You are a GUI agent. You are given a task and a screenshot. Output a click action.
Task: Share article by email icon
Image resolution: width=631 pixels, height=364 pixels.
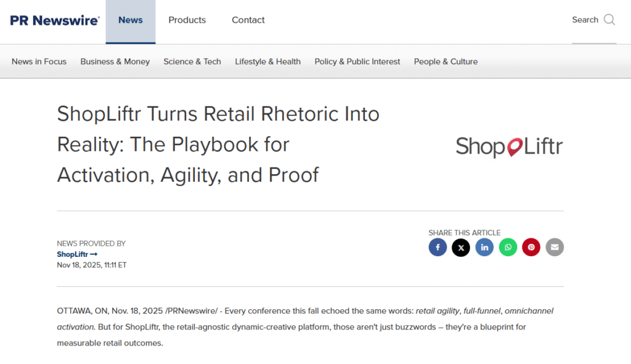(x=555, y=248)
